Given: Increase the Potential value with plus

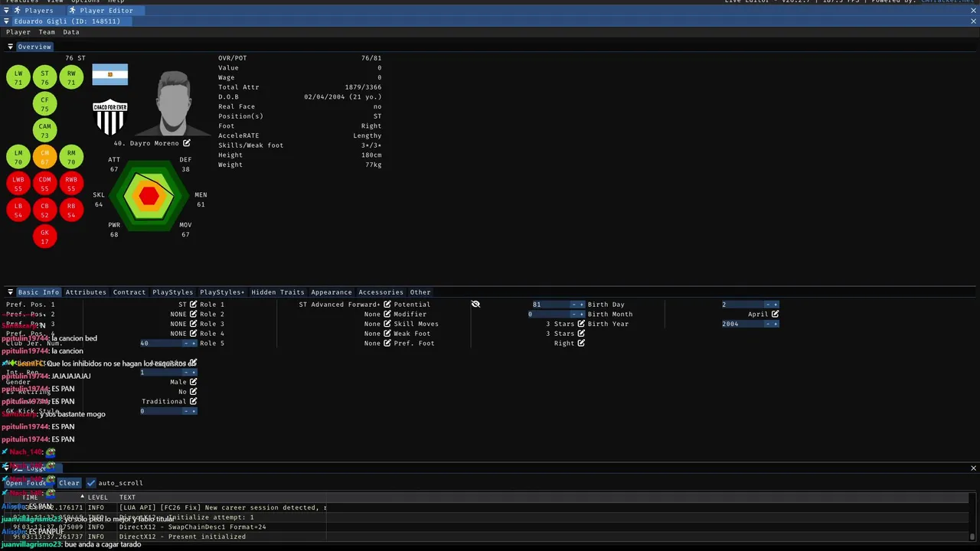Looking at the screenshot, I should click(581, 305).
